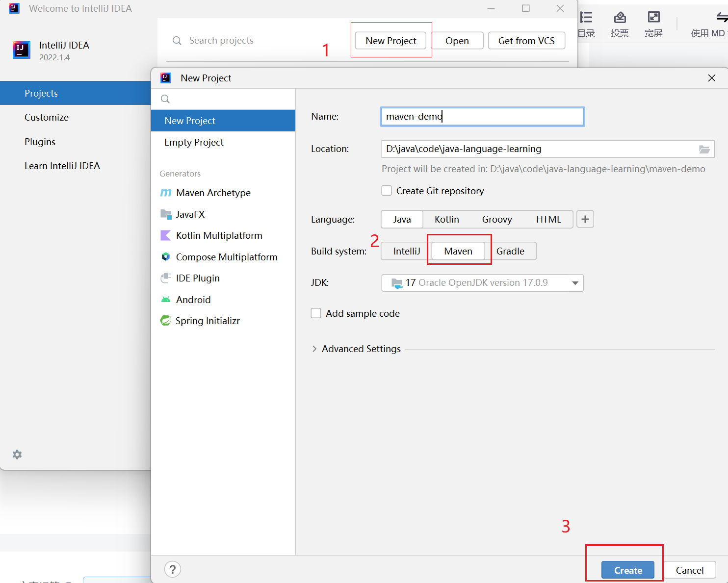Image resolution: width=728 pixels, height=583 pixels.
Task: Focus the project Name input field
Action: (482, 117)
